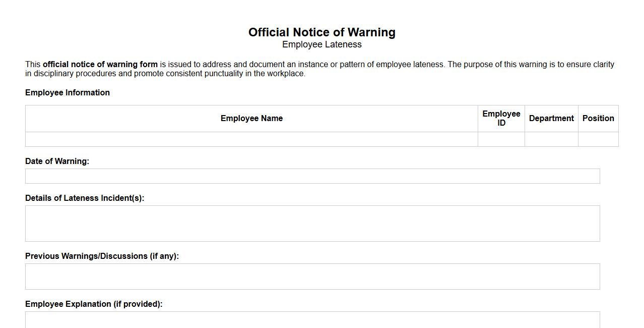The image size is (644, 328).
Task: Click the Previous Warnings/Discussions text area
Action: [x=312, y=276]
